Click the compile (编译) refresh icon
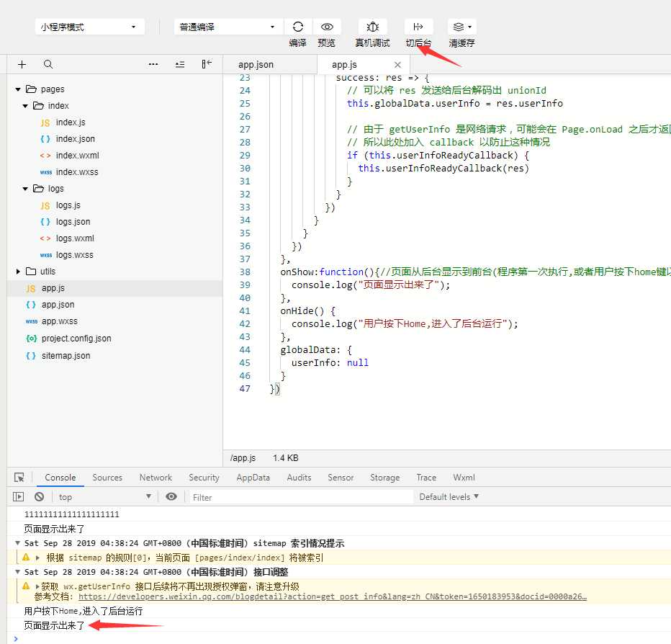 pos(298,27)
